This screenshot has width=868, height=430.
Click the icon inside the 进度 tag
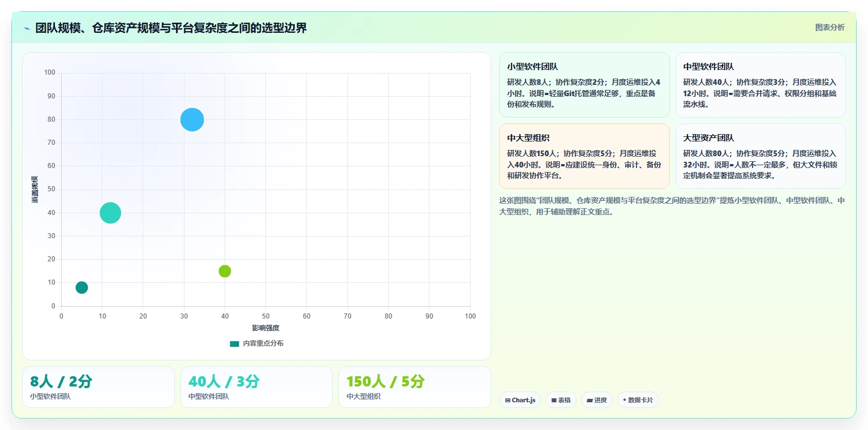(x=590, y=401)
